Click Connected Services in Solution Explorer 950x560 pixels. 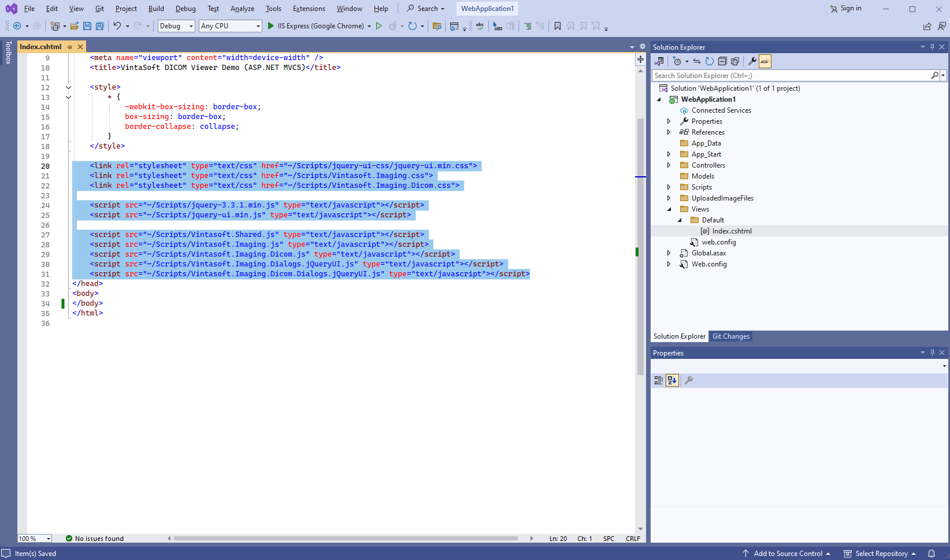coord(721,110)
